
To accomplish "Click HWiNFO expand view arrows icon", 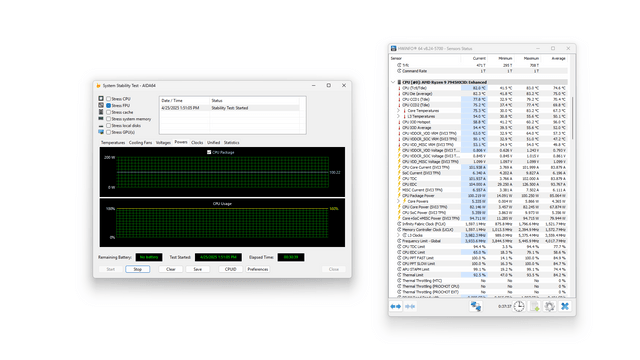I will [x=396, y=307].
